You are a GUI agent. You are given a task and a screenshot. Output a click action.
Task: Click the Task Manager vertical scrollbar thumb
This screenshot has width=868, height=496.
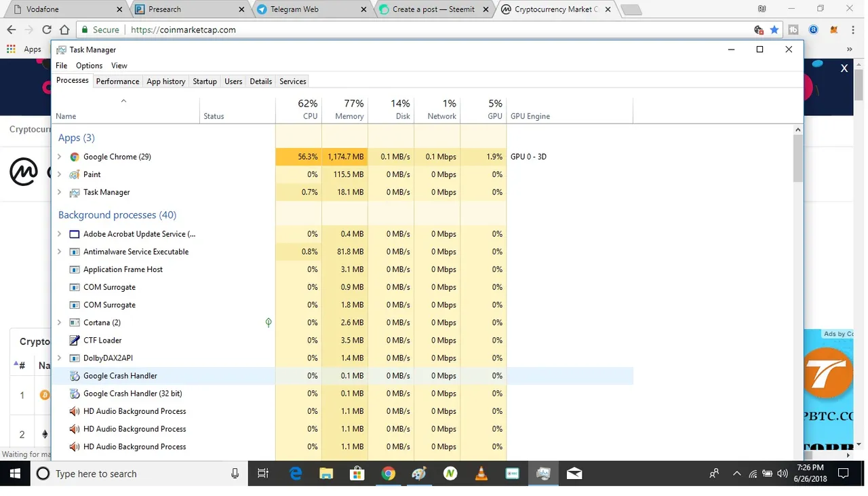click(798, 158)
